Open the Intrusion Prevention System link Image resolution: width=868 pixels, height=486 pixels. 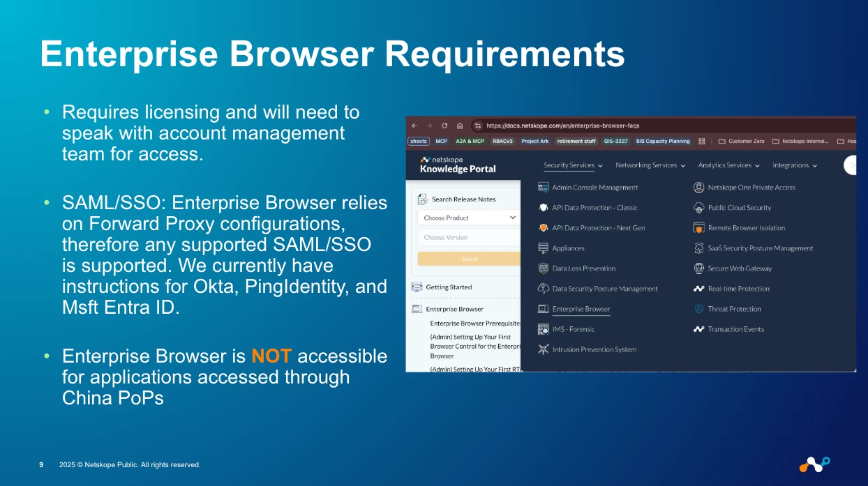pyautogui.click(x=594, y=349)
